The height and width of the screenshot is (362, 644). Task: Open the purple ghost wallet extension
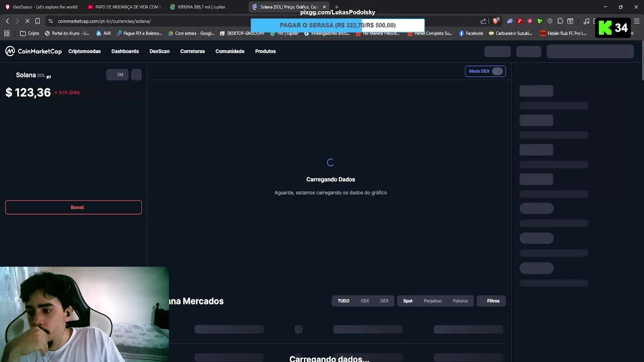click(x=510, y=21)
